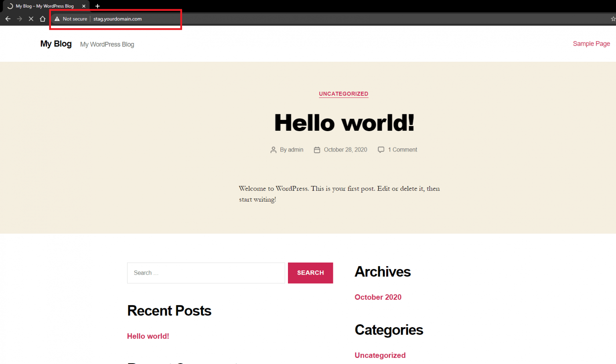This screenshot has height=364, width=616.
Task: Click the browser forward navigation arrow
Action: [x=19, y=18]
